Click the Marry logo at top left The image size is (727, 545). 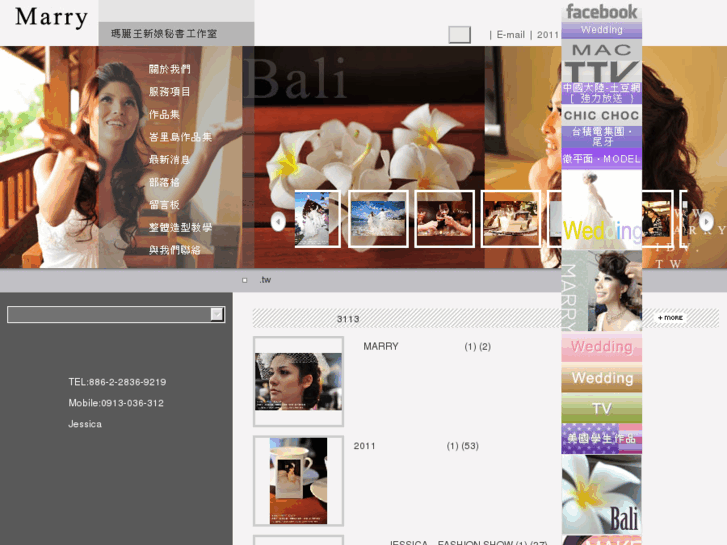(51, 18)
